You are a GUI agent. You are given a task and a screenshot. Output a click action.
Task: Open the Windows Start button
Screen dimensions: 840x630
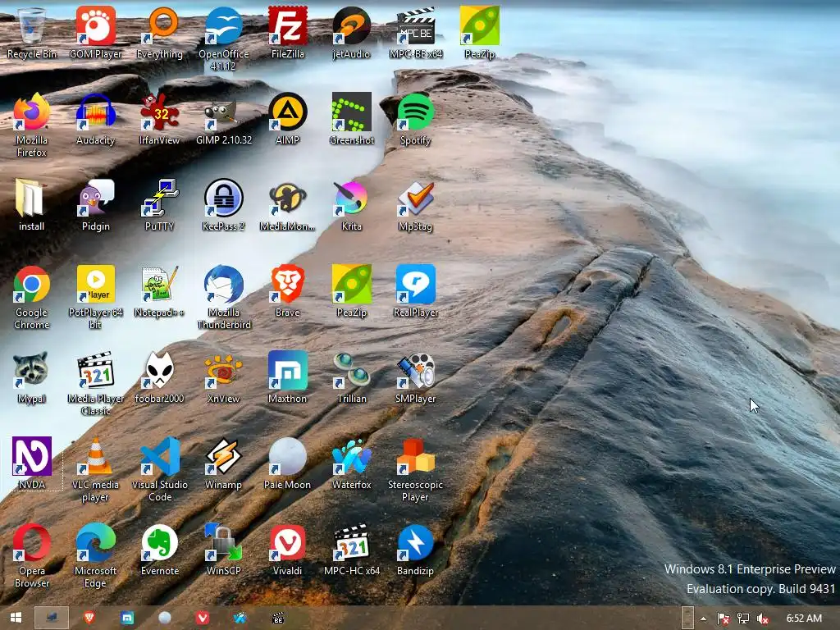16,619
